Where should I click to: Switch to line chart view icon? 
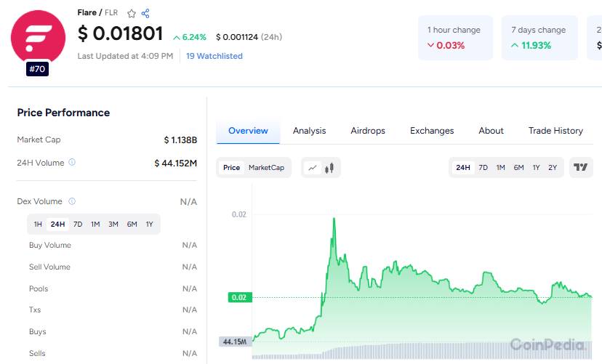[313, 168]
